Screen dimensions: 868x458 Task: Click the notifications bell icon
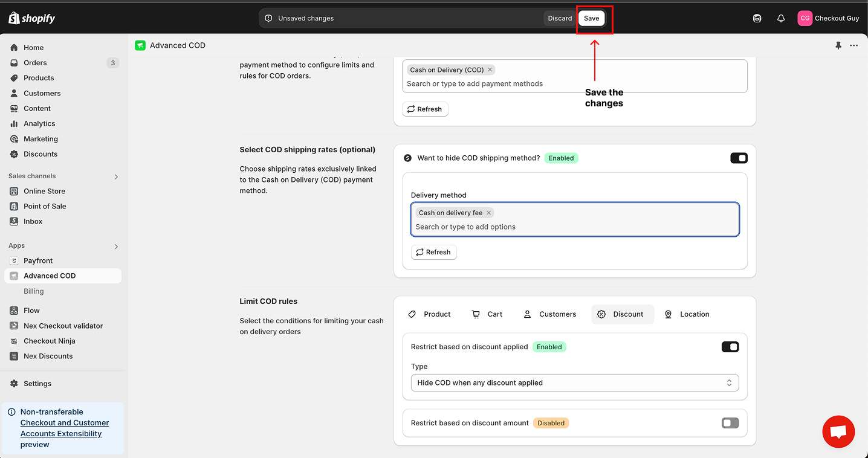pos(781,19)
